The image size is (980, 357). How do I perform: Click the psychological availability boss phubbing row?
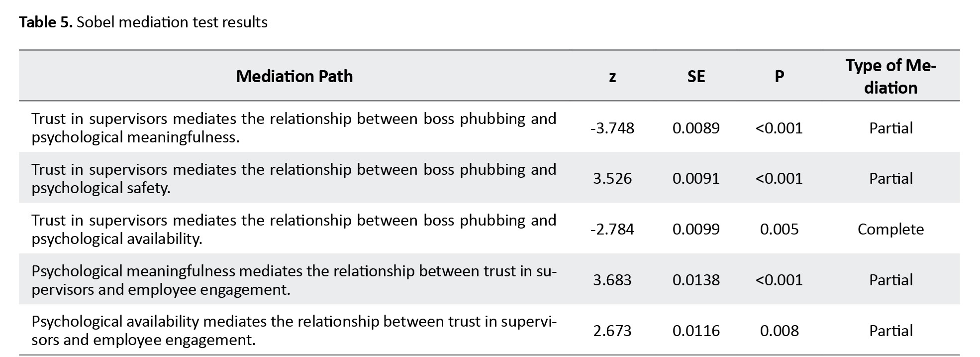(489, 229)
